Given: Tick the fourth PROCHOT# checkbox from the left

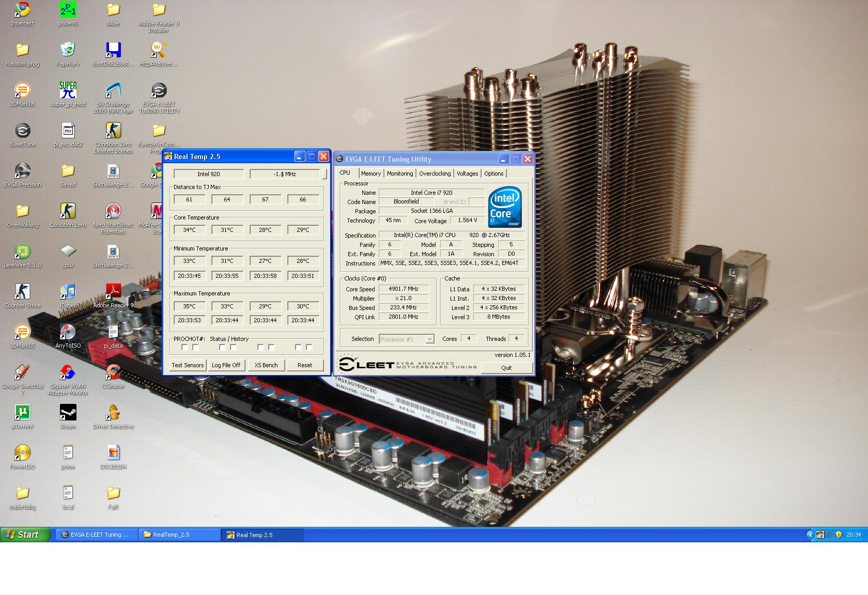Looking at the screenshot, I should coord(233,348).
